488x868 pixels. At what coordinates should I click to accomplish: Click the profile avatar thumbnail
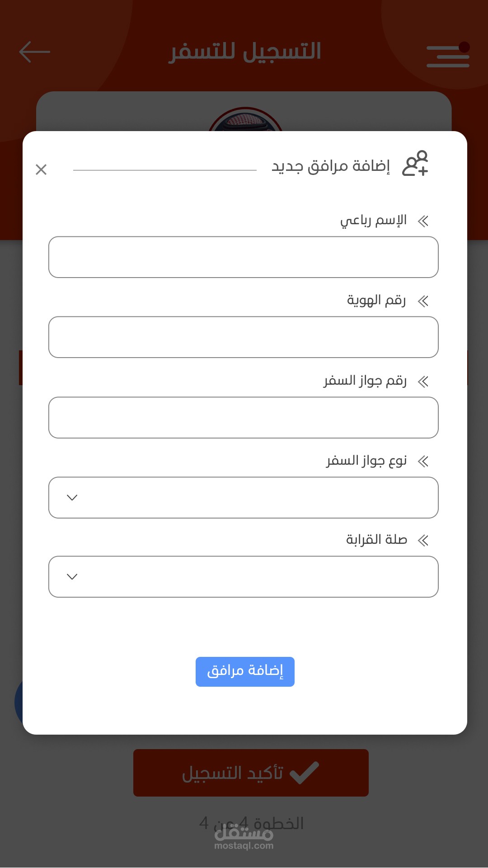click(245, 120)
